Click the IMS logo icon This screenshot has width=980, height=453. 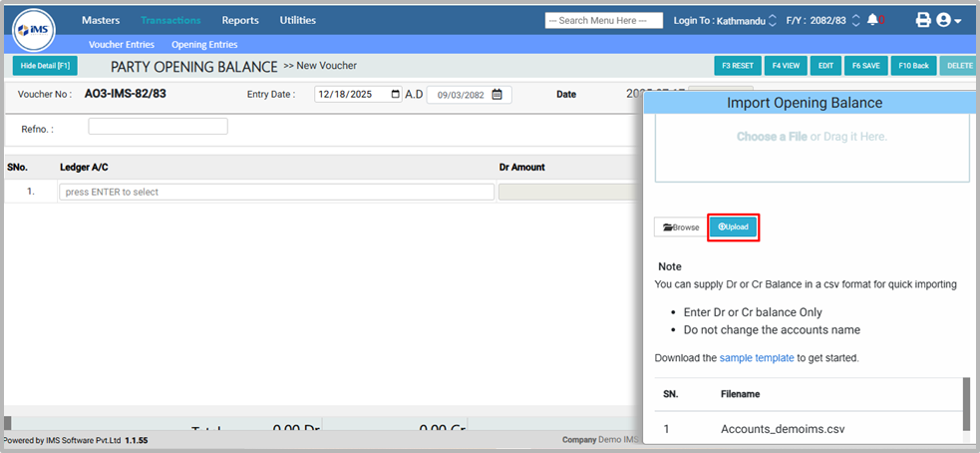click(34, 30)
